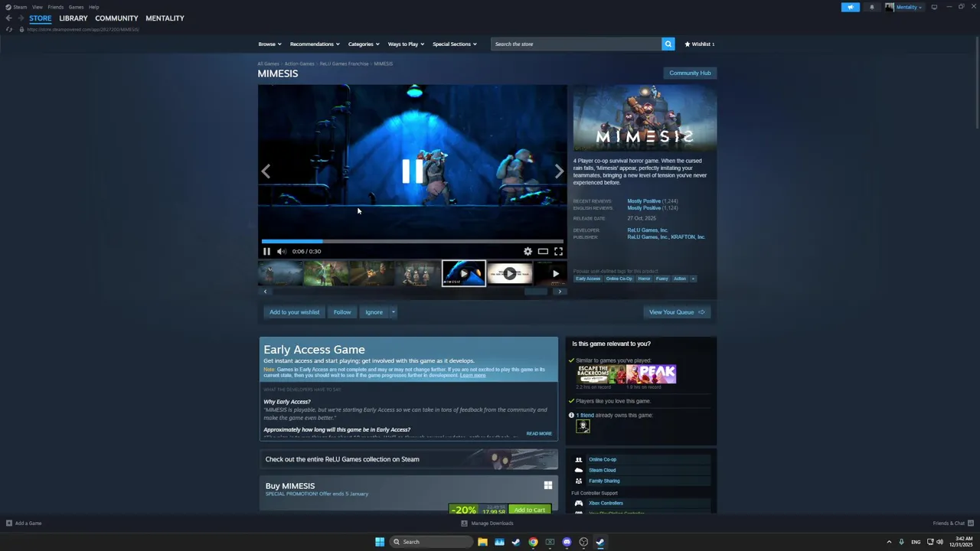Screen dimensions: 980x551
Task: Follow the game
Action: [x=342, y=312]
